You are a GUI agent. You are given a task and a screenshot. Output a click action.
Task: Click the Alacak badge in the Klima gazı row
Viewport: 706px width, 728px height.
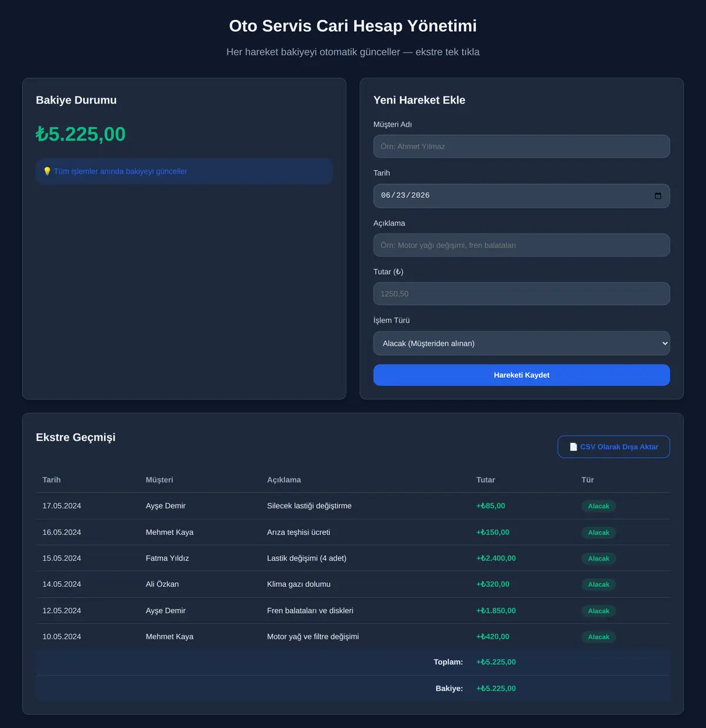[598, 584]
